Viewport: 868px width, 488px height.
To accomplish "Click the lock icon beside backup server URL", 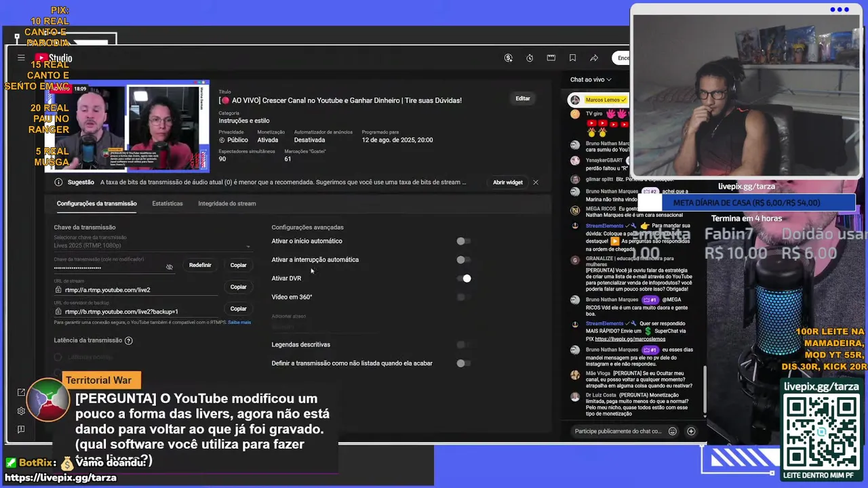I will (58, 312).
